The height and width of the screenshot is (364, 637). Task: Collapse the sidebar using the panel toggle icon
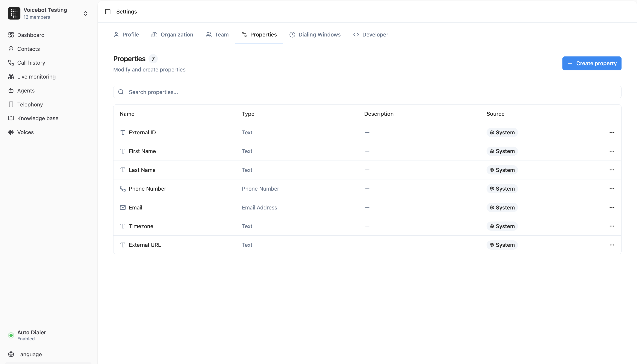pos(108,12)
